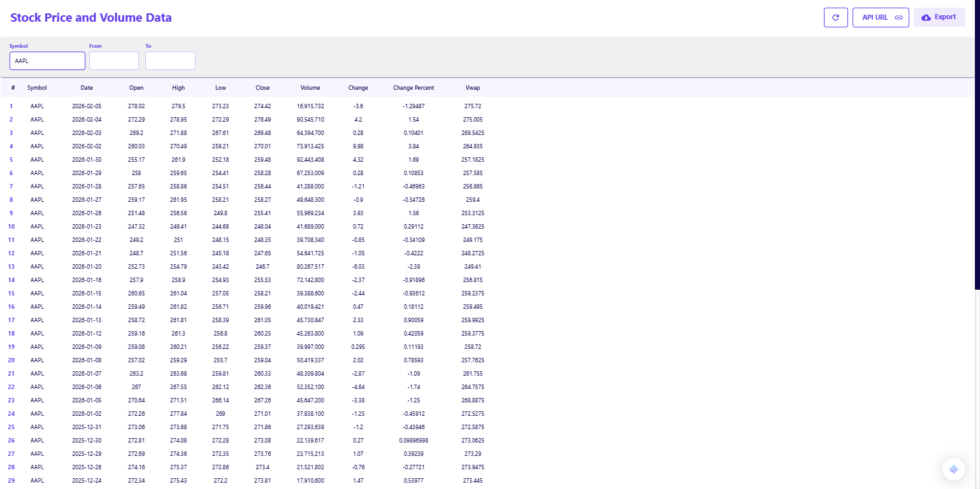Focus the Symbol input containing AAPL

tap(47, 61)
